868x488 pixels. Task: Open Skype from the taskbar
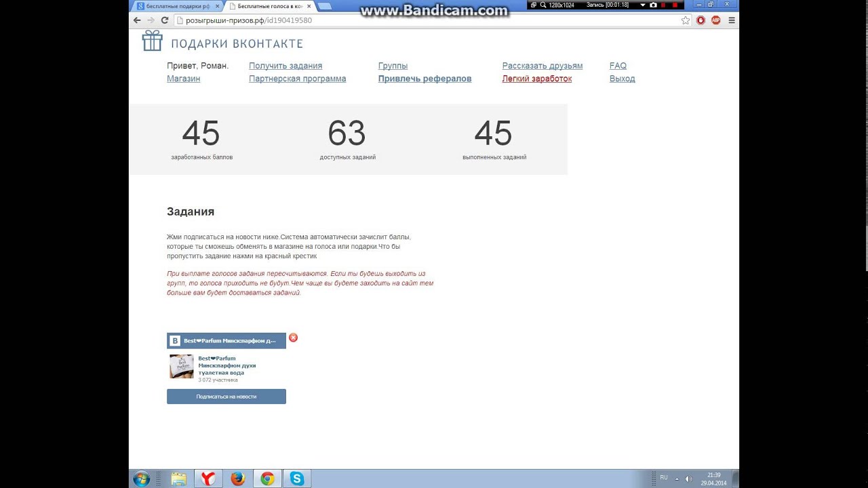coord(297,479)
